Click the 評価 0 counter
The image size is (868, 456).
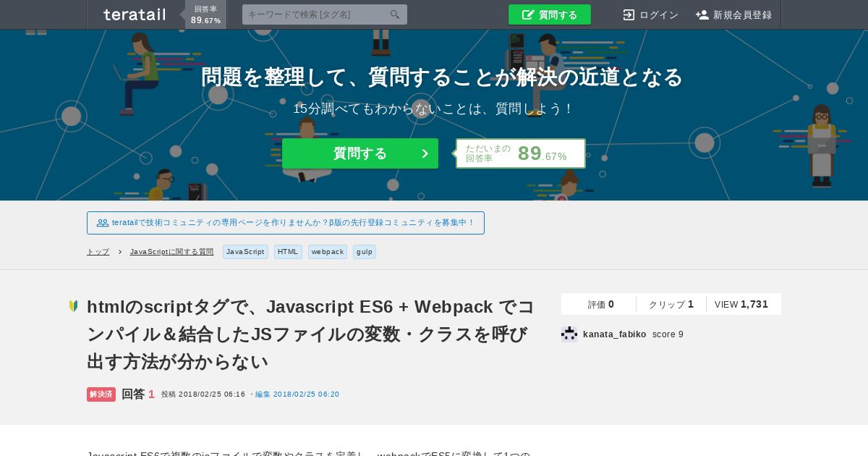click(600, 304)
